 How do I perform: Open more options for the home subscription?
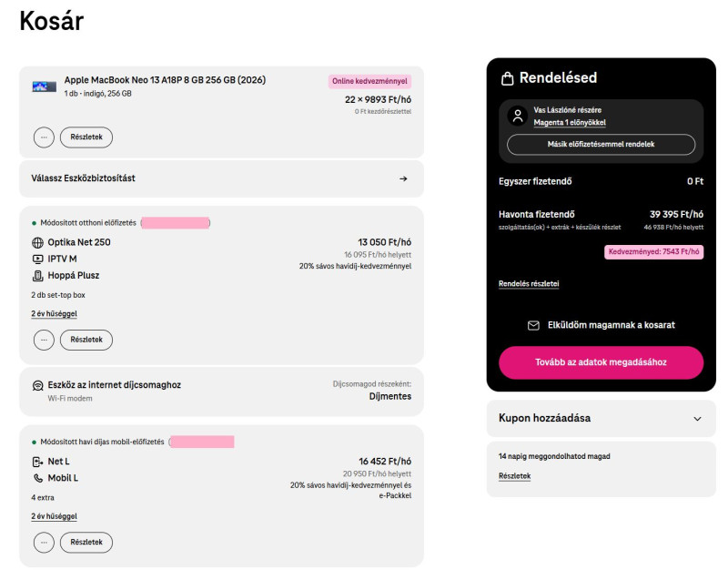coord(44,340)
